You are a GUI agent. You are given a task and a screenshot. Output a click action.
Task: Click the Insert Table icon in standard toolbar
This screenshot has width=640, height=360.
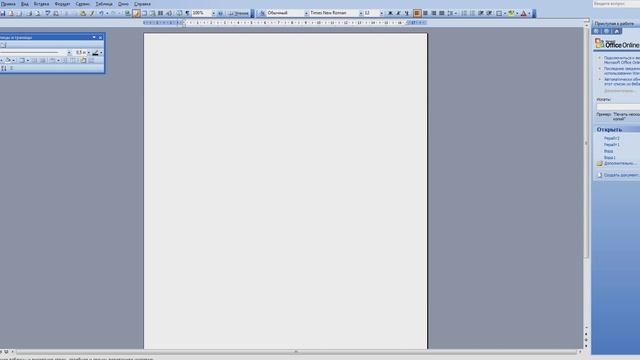(x=144, y=13)
